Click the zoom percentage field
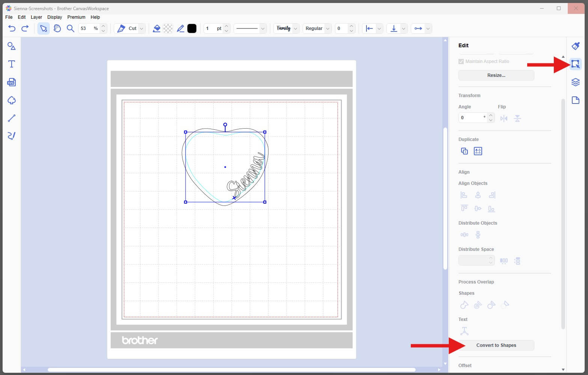 [x=89, y=28]
